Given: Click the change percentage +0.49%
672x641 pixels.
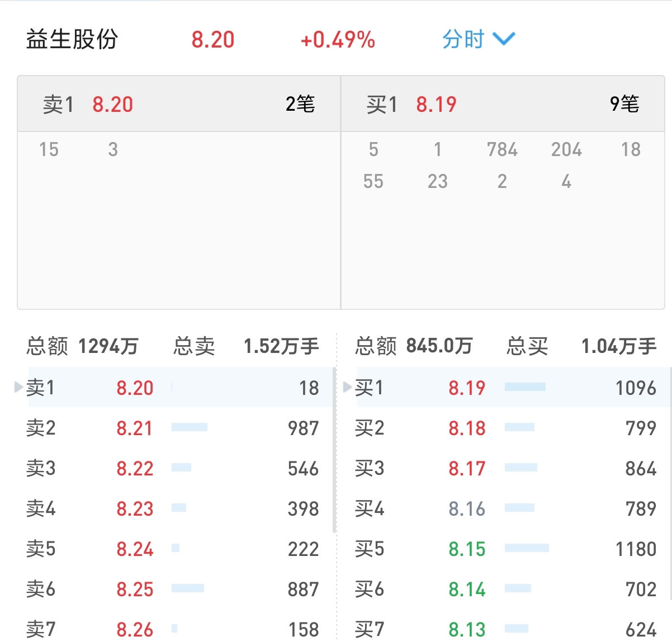Looking at the screenshot, I should point(338,40).
